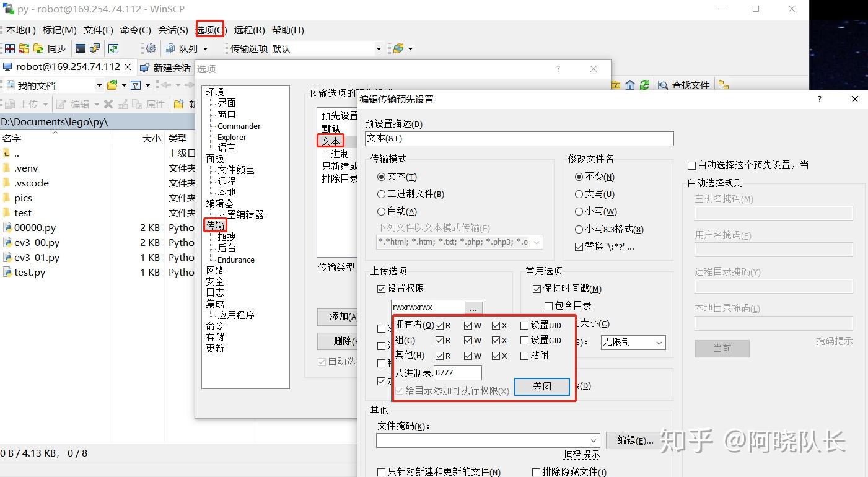Open the 选项(O) menu

(x=209, y=29)
